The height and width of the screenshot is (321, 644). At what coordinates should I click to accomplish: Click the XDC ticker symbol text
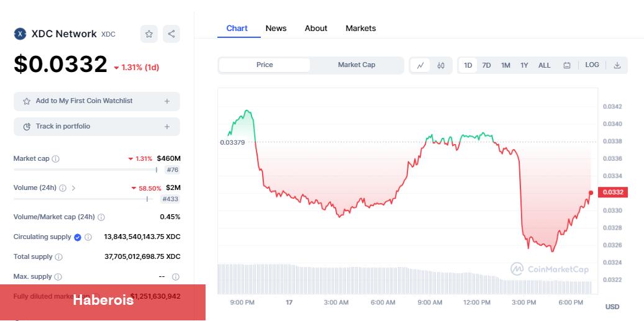tap(109, 34)
